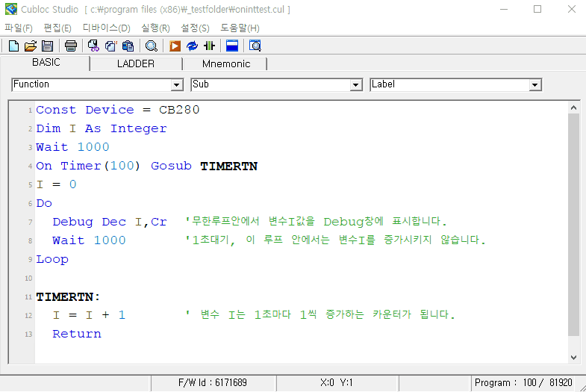Click the Open folder icon
The height and width of the screenshot is (392, 586).
click(31, 46)
